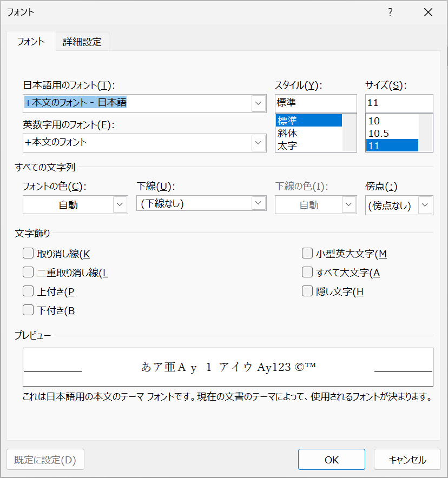Click the サイズ input field
The image size is (448, 478).
(399, 103)
